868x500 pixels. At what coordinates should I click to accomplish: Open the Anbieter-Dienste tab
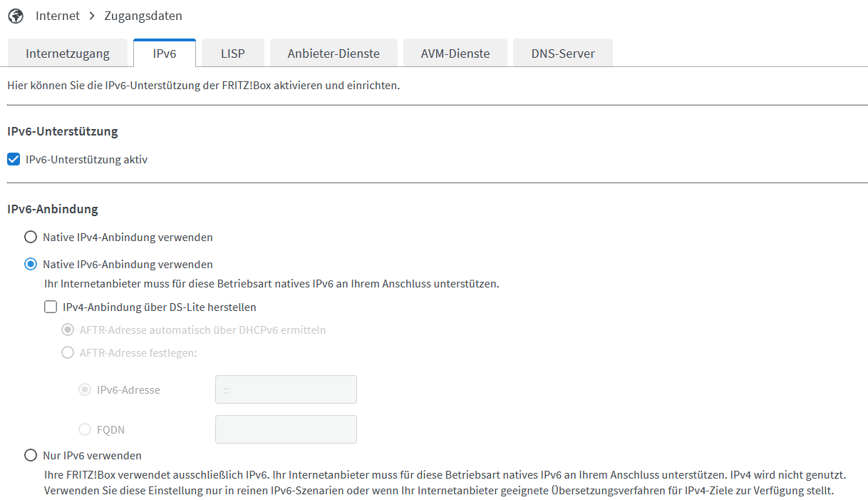tap(334, 53)
